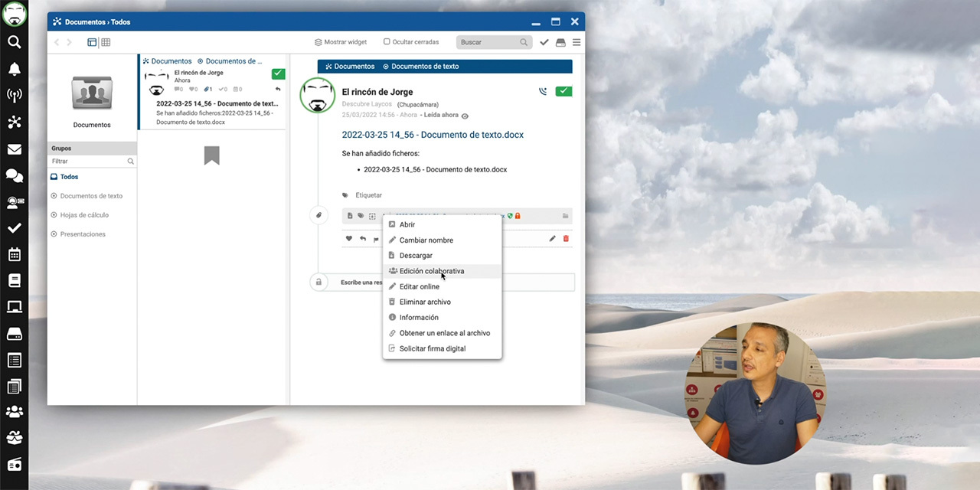Viewport: 980px width, 490px height.
Task: Click the heart like icon
Action: tap(349, 239)
